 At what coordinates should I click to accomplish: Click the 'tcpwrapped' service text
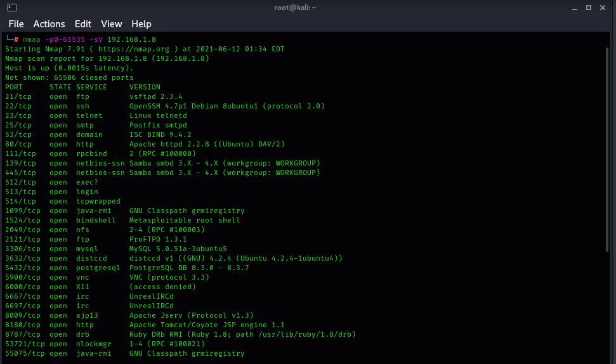point(98,201)
